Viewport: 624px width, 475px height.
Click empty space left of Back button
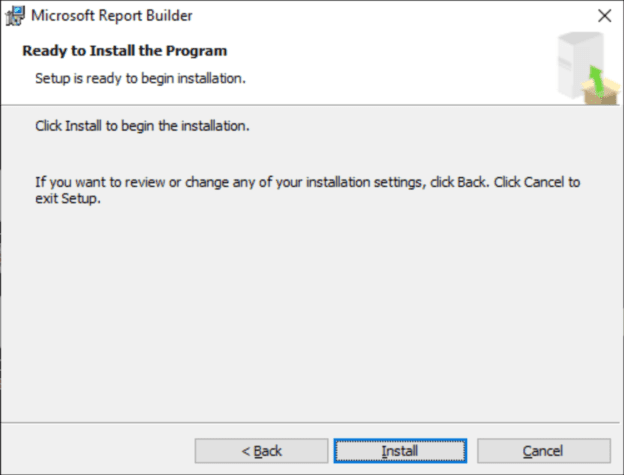[x=100, y=451]
